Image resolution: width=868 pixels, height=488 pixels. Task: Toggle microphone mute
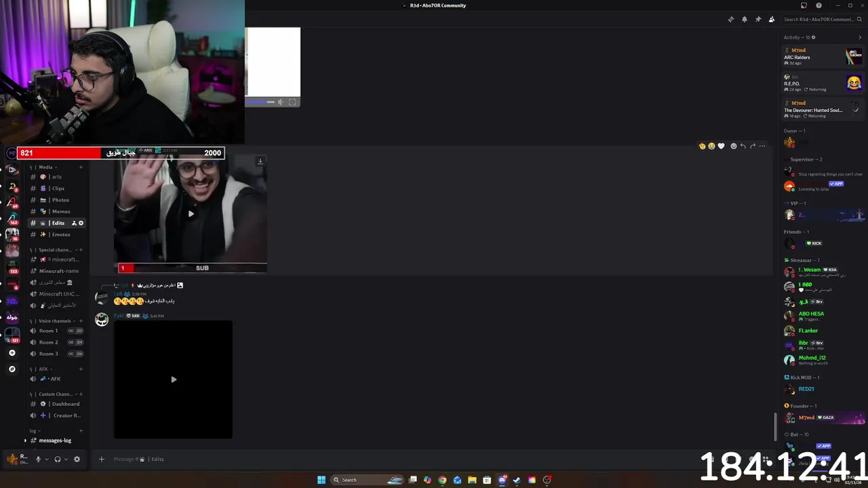[38, 459]
